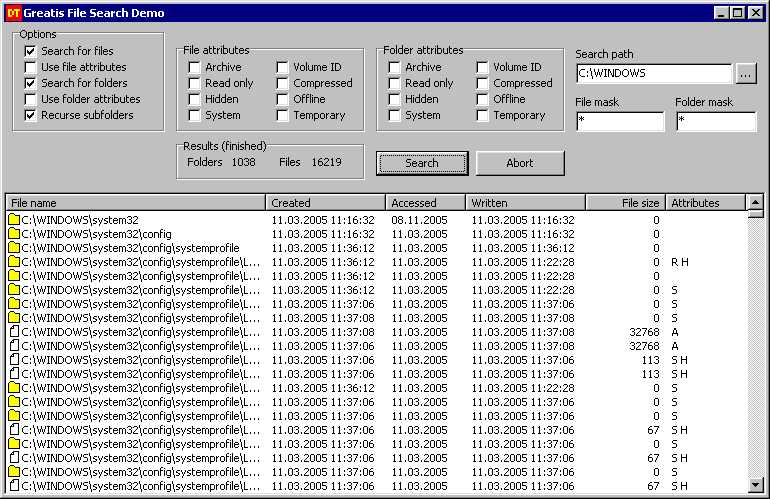Click the folder icon for C:\WINDOWS\system32\config row
770x499 pixels.
14,234
